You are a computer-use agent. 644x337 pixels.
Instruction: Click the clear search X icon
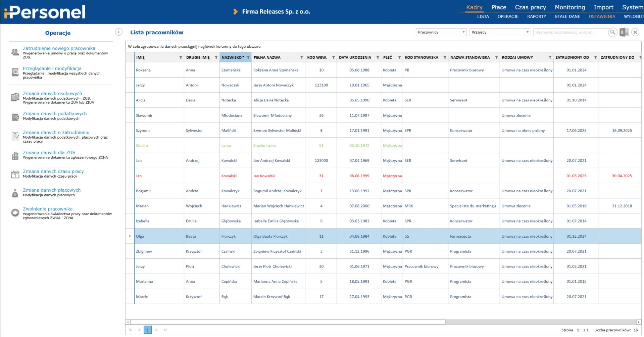click(635, 32)
